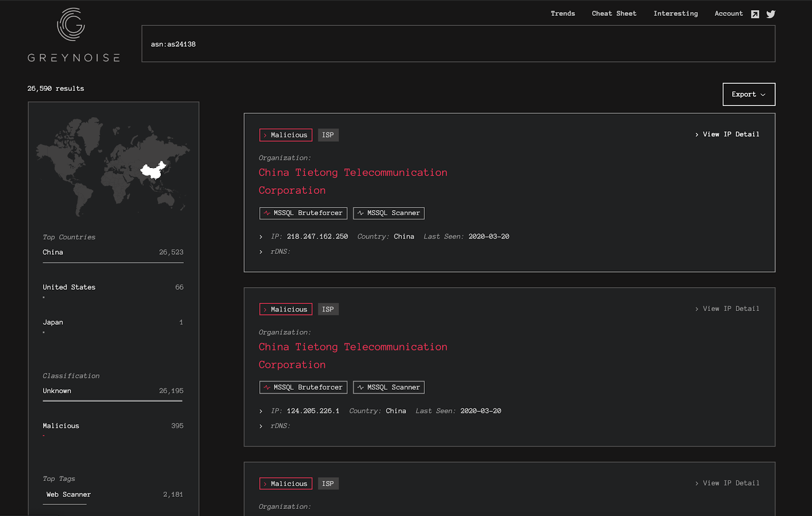Open the external link icon beside Account

pos(755,14)
